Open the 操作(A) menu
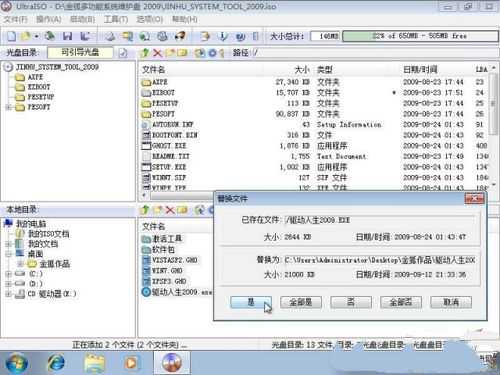 49,19
